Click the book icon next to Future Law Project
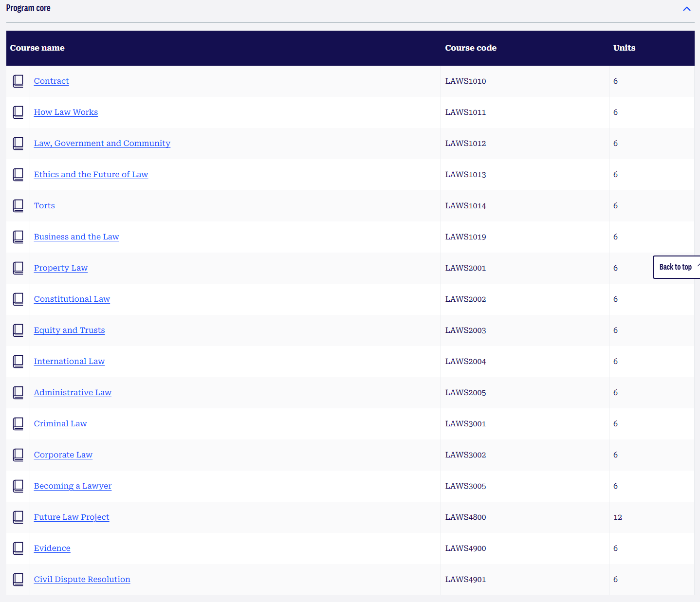Viewport: 700px width, 602px height. tap(18, 517)
